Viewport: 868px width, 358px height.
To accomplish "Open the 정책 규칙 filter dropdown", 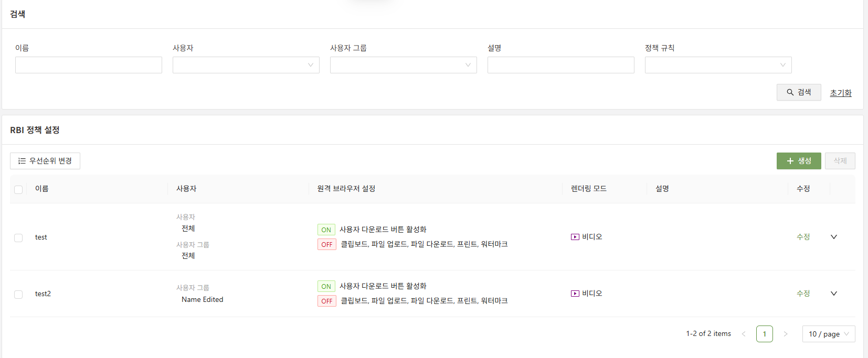I will [718, 65].
